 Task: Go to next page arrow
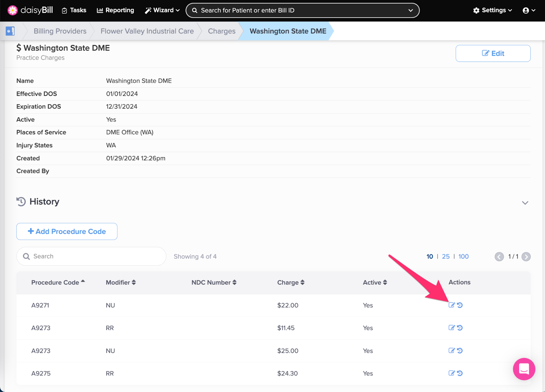click(x=526, y=257)
